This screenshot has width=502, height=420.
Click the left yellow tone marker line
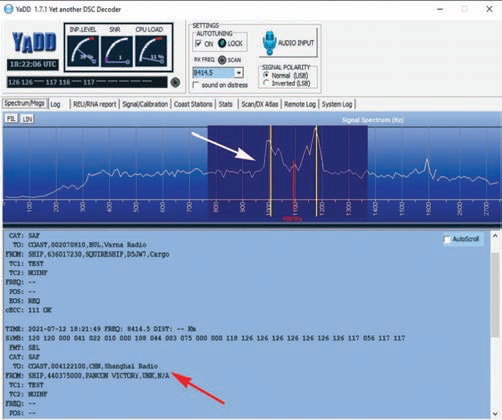tap(271, 171)
